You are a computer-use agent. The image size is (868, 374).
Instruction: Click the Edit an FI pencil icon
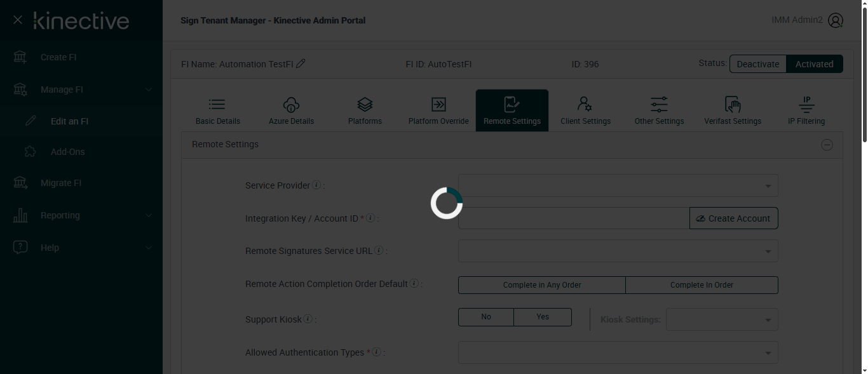[x=31, y=121]
